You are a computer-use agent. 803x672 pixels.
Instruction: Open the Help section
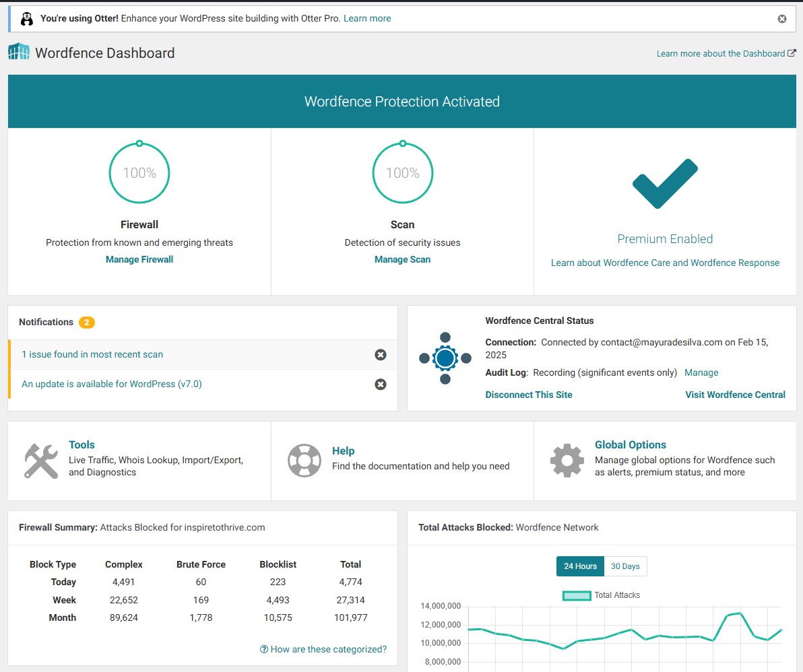pos(343,451)
